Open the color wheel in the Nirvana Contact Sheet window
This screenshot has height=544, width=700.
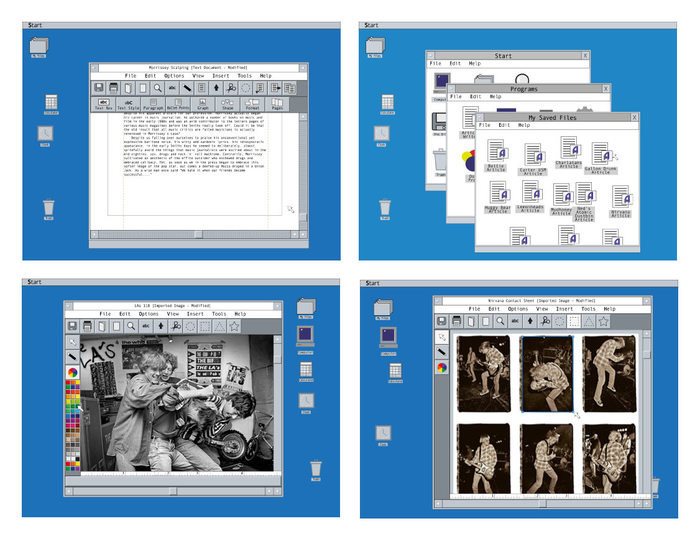click(x=442, y=367)
